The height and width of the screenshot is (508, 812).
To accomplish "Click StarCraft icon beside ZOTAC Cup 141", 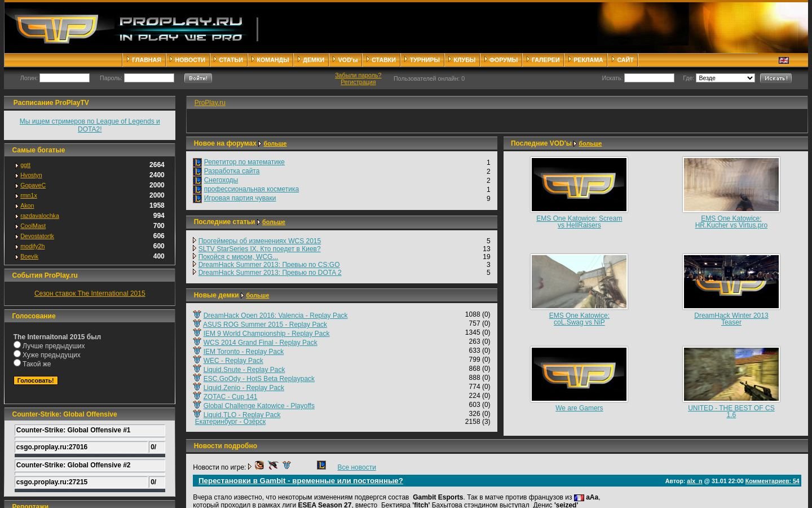I will [197, 396].
